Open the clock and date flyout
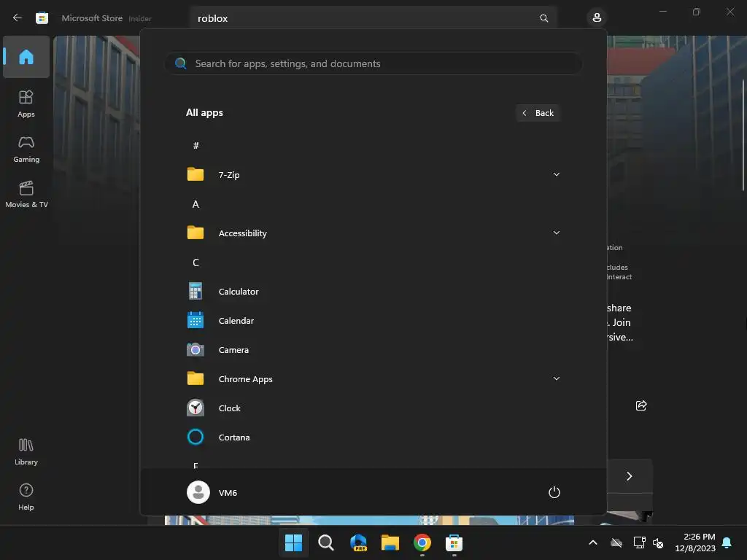 pos(695,542)
